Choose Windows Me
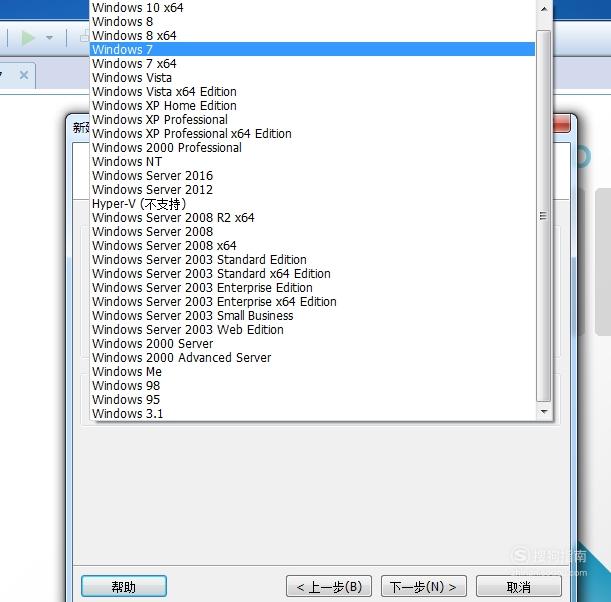Viewport: 611px width, 602px height. (313, 372)
